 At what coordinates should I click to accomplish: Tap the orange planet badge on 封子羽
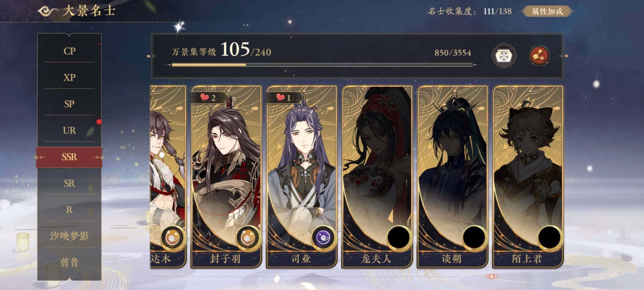[248, 238]
